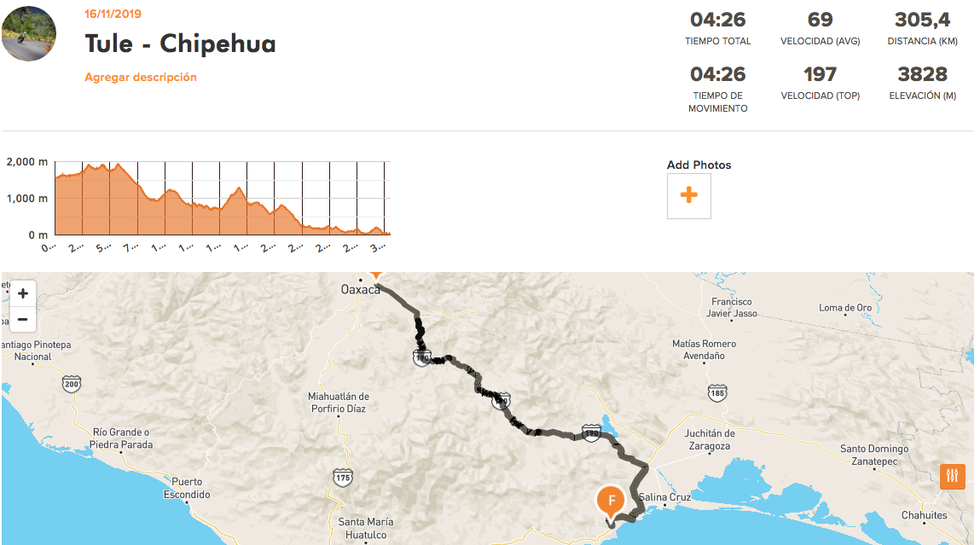Select the ride date 16/11/2019

click(x=113, y=14)
